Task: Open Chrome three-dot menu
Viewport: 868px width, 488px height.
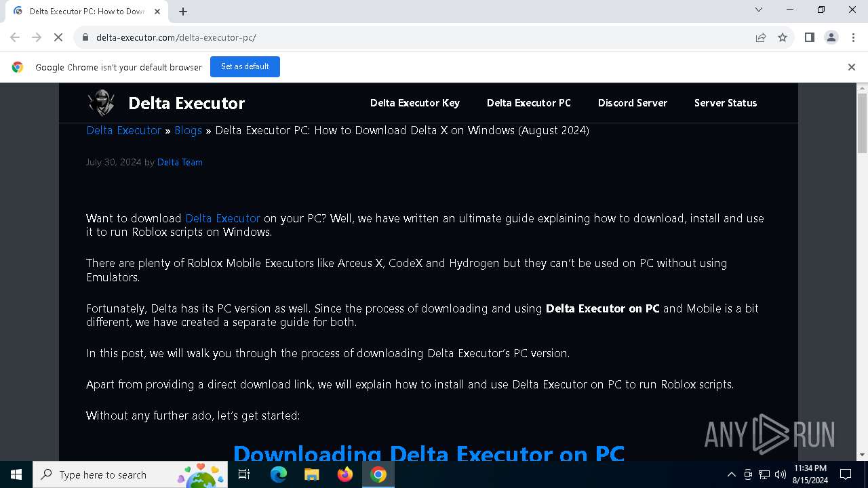Action: [853, 38]
